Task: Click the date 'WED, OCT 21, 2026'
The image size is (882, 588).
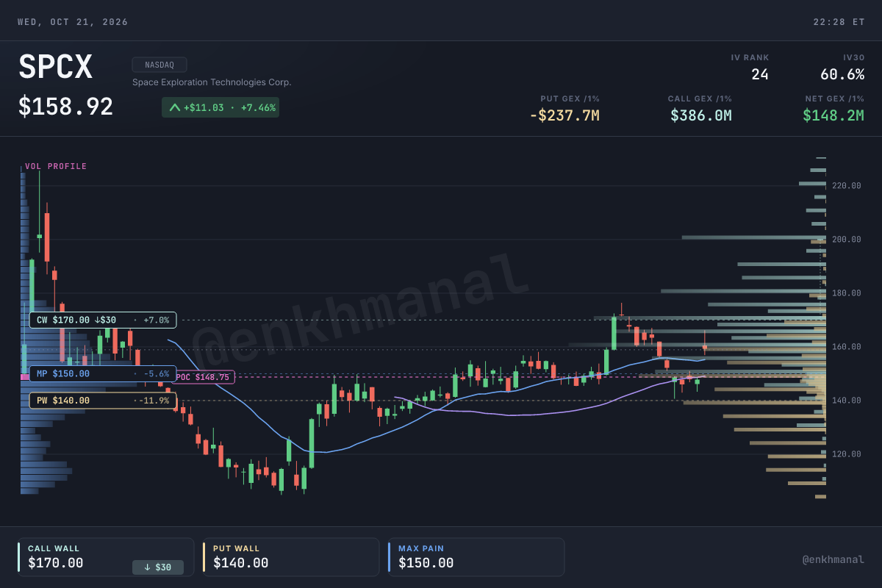Action: [73, 22]
